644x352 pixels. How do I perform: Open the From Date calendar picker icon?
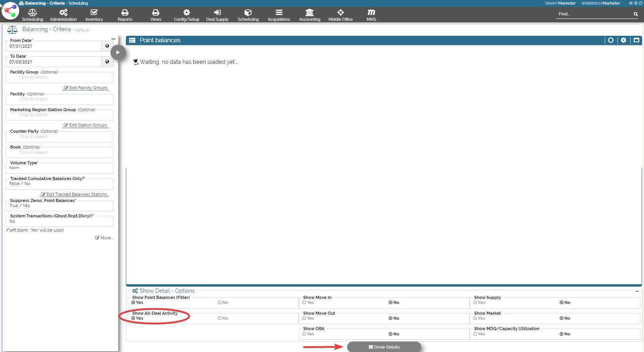pyautogui.click(x=107, y=46)
